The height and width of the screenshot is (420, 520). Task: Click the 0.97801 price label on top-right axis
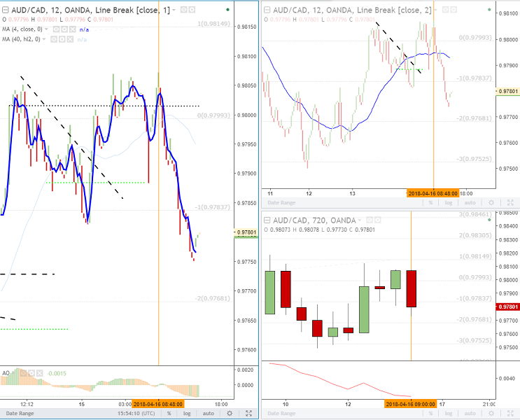(x=507, y=91)
